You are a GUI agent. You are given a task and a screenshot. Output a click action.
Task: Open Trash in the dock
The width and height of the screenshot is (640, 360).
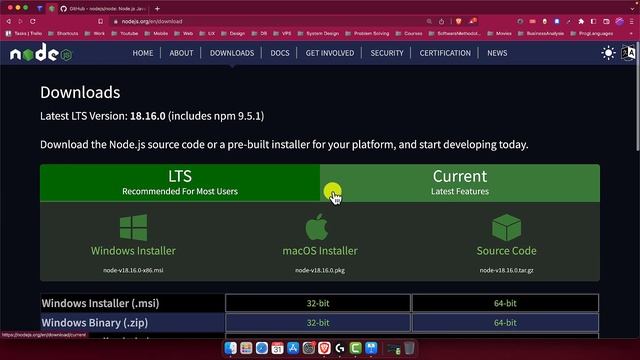[x=409, y=348]
